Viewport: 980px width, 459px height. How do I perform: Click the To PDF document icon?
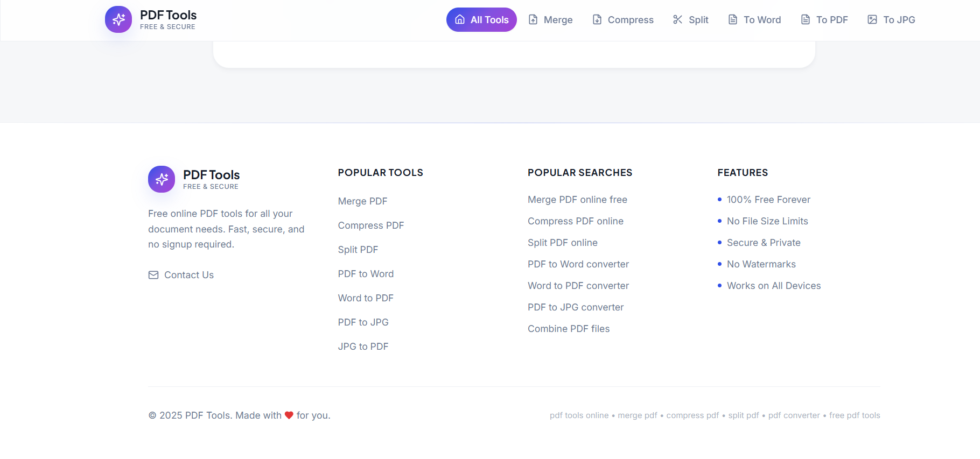click(x=806, y=19)
